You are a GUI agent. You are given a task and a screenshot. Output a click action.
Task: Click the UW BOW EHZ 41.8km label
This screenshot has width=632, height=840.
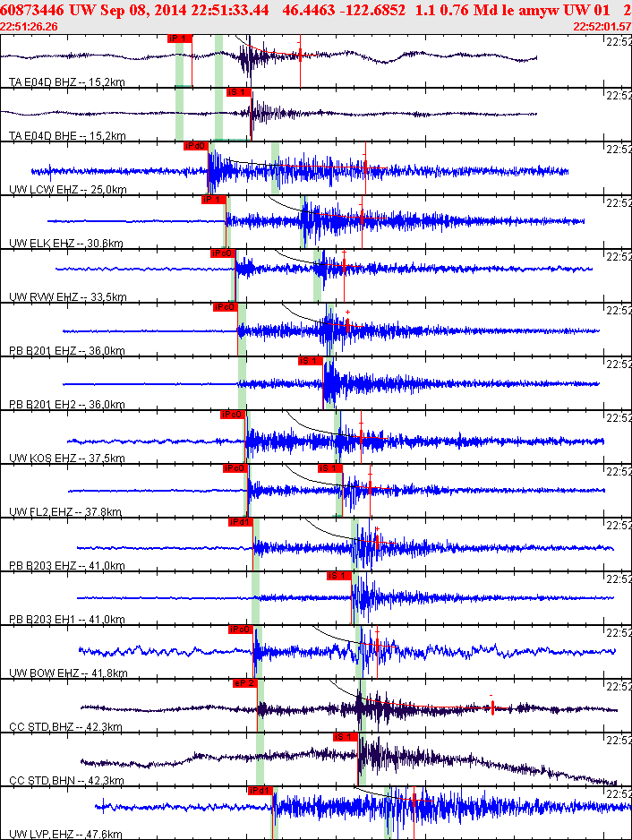click(69, 673)
